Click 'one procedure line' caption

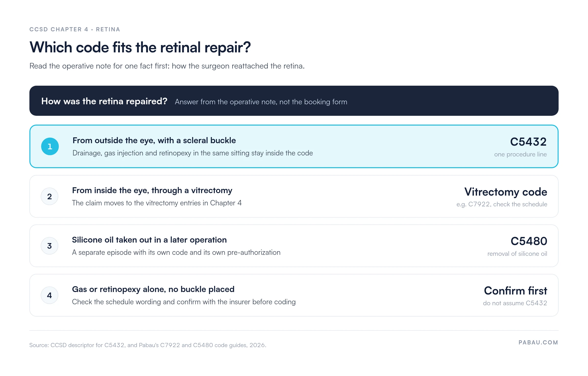click(x=520, y=154)
